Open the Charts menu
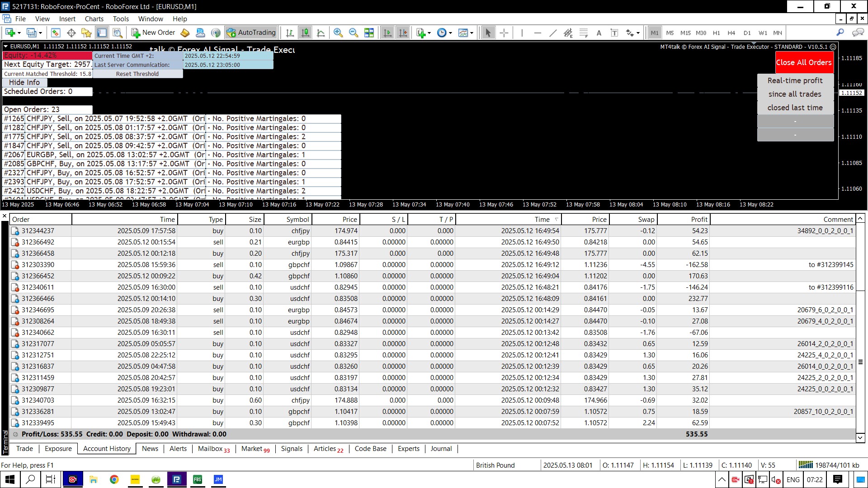868x488 pixels. click(94, 19)
